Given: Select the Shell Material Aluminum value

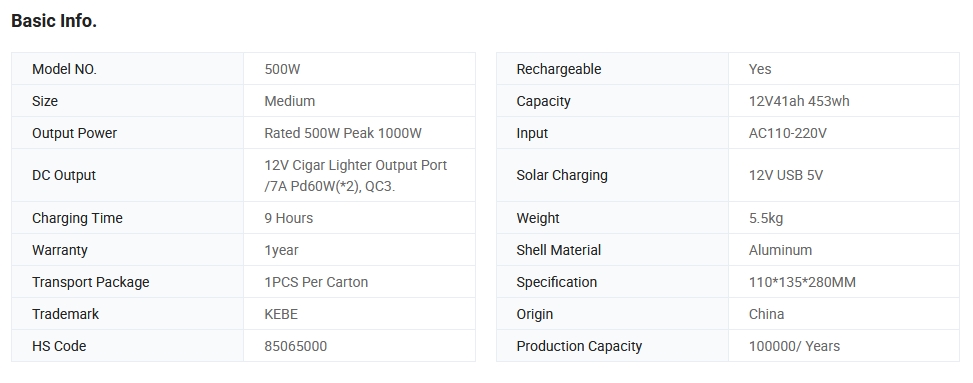Looking at the screenshot, I should [x=780, y=250].
